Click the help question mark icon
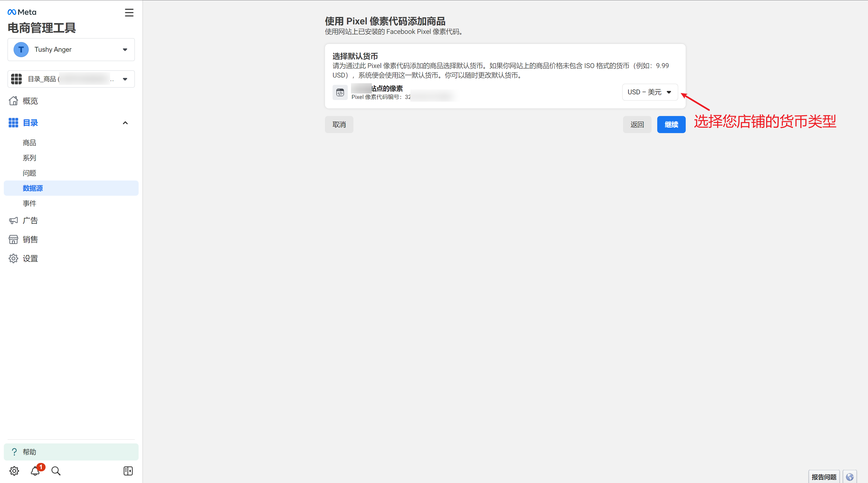Screen dimensions: 868x483 (x=14, y=452)
